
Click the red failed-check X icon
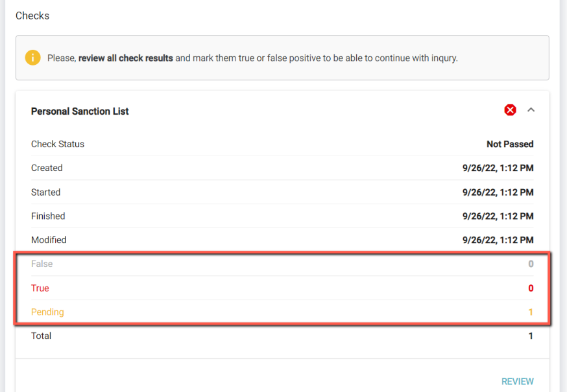click(x=511, y=110)
